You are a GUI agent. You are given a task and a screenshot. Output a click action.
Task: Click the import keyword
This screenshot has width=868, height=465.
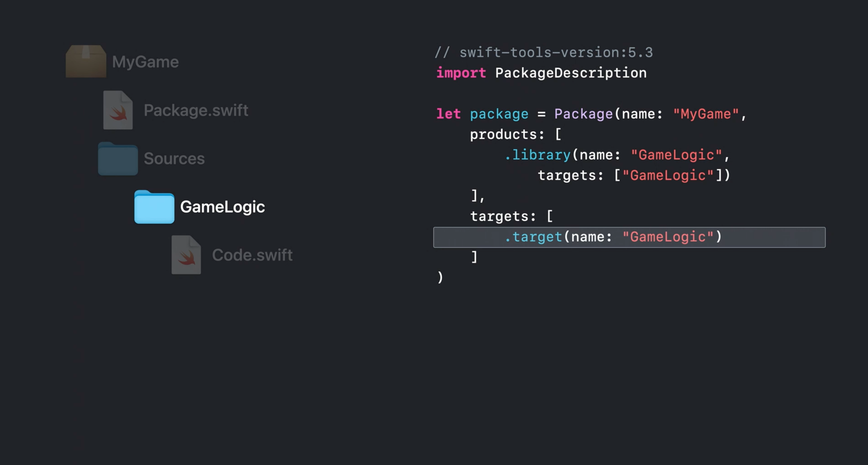[x=461, y=73]
